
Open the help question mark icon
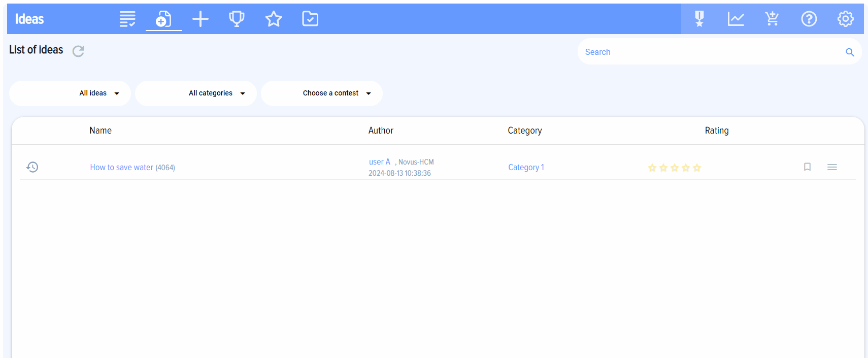coord(809,19)
